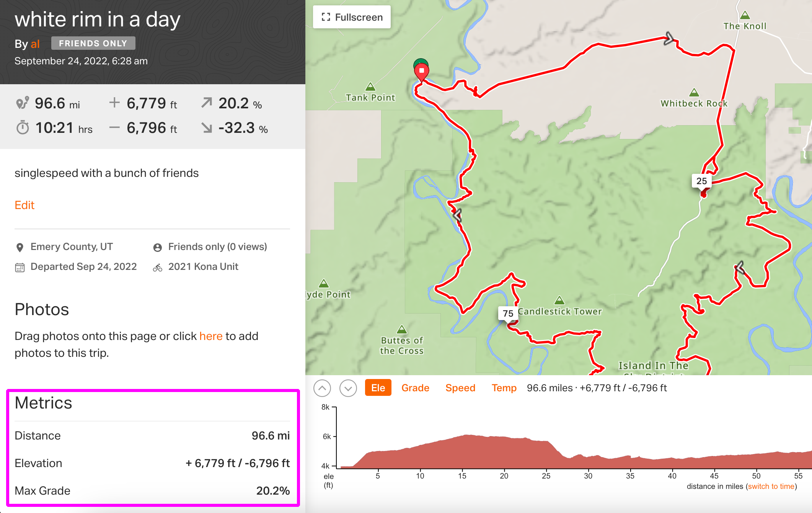Screen dimensions: 812x513
Task: Click the privacy person icon beside Friends only
Action: 158,247
